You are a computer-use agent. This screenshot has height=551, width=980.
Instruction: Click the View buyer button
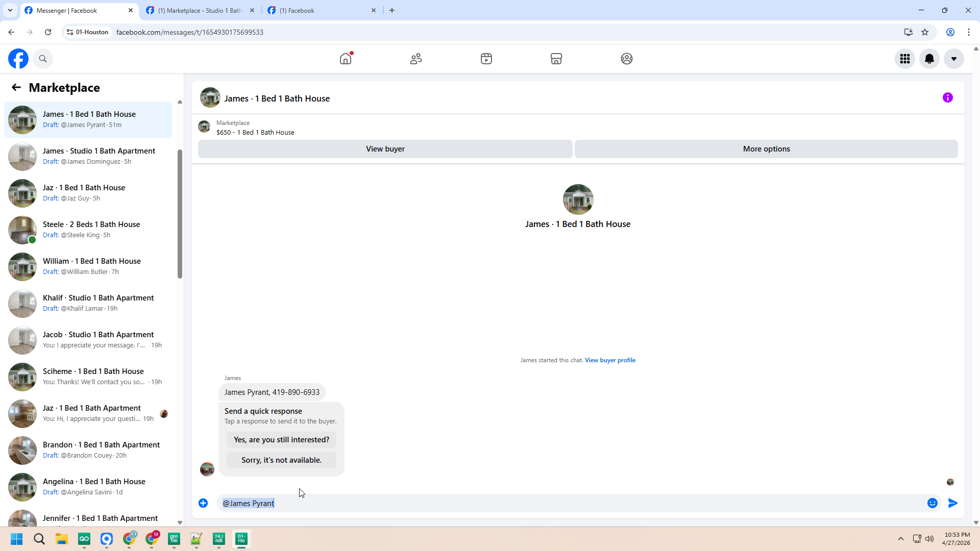pyautogui.click(x=385, y=149)
